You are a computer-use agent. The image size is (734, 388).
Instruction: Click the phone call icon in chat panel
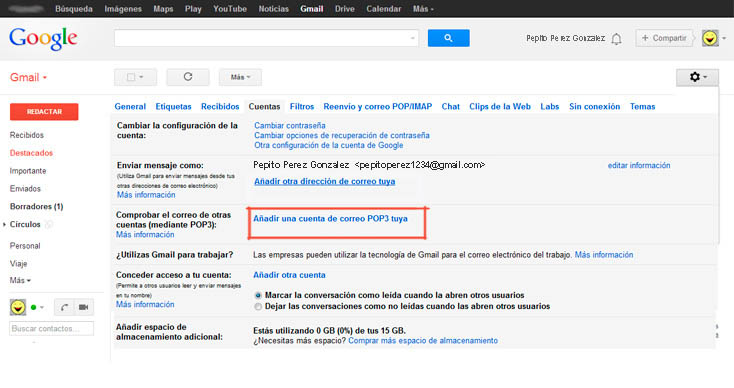[64, 307]
